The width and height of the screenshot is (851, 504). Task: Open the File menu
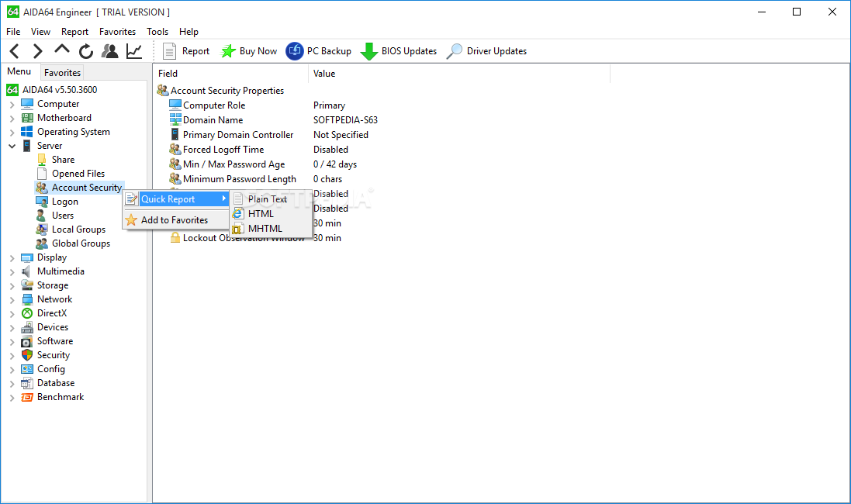[x=13, y=32]
